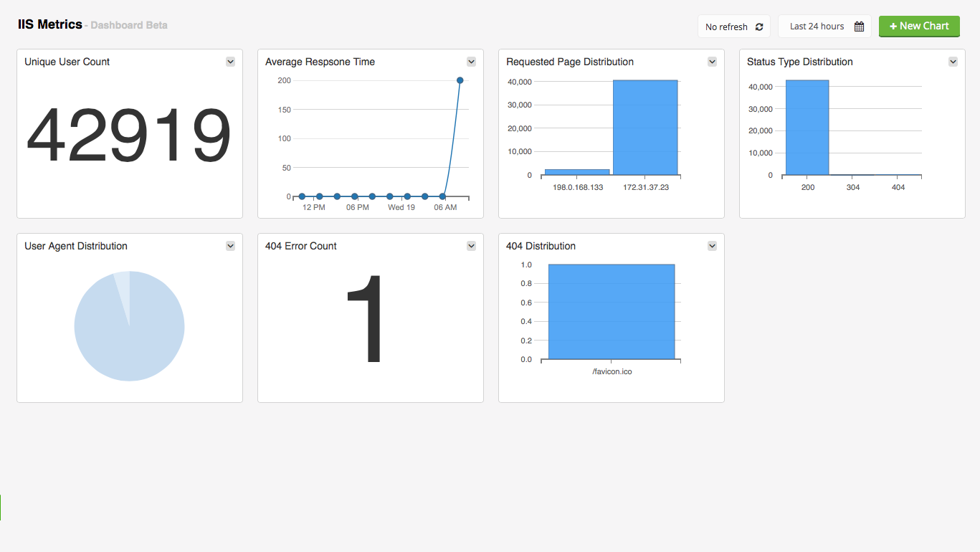The width and height of the screenshot is (980, 552).
Task: Open Average Response Time panel menu arrow
Action: (471, 62)
